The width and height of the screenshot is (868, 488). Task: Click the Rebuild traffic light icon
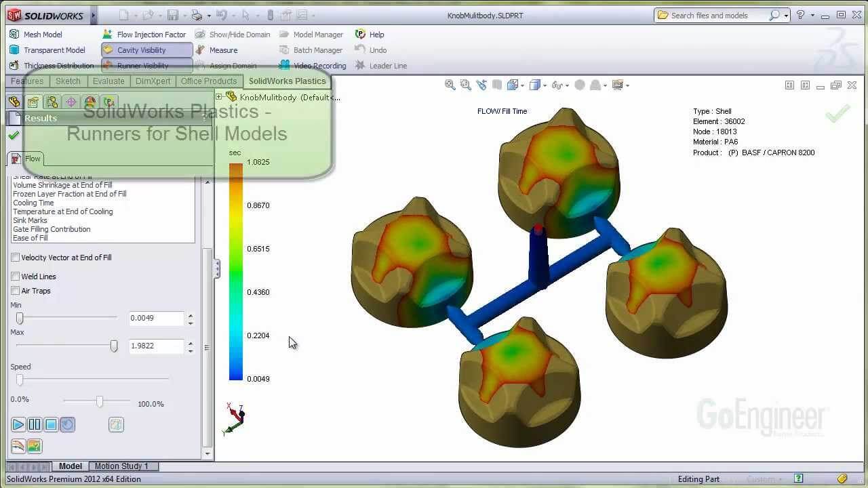pyautogui.click(x=271, y=15)
